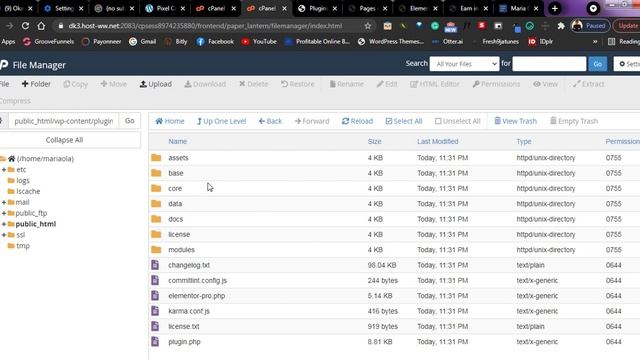Click the Back navigation button
Viewport: 640px width, 360px height.
tap(270, 121)
